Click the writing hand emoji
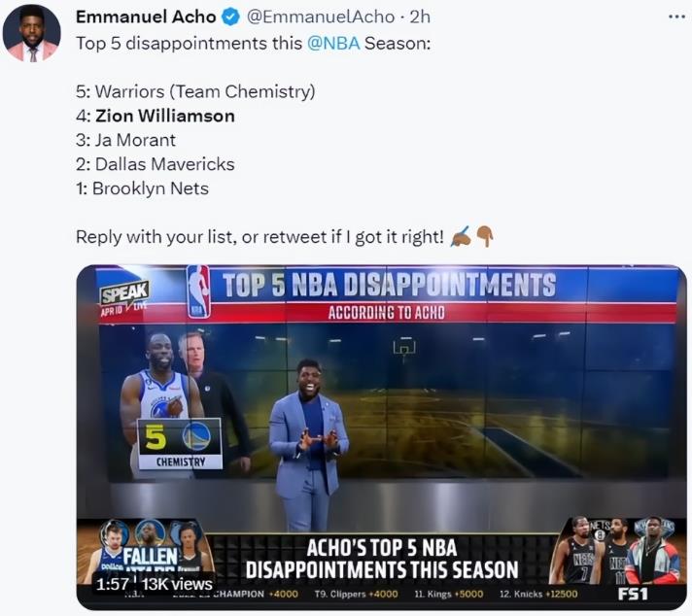Viewport: 692px width, 616px height. (x=461, y=236)
